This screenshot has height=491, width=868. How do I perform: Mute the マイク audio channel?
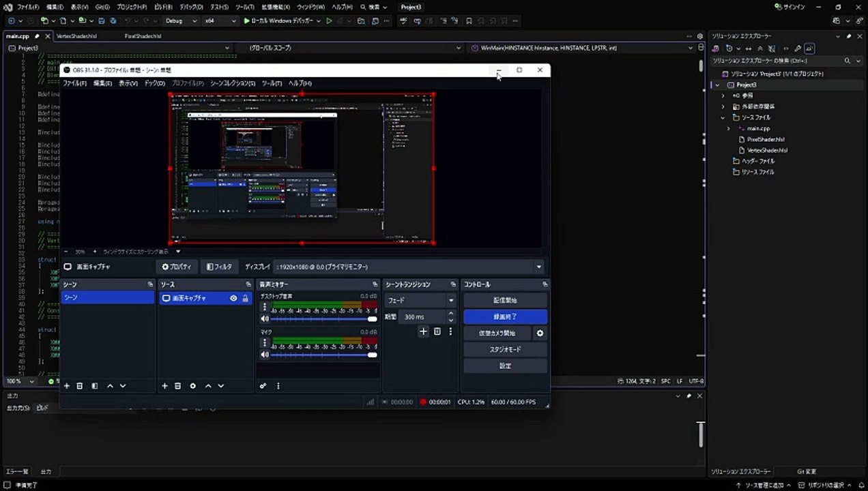265,355
